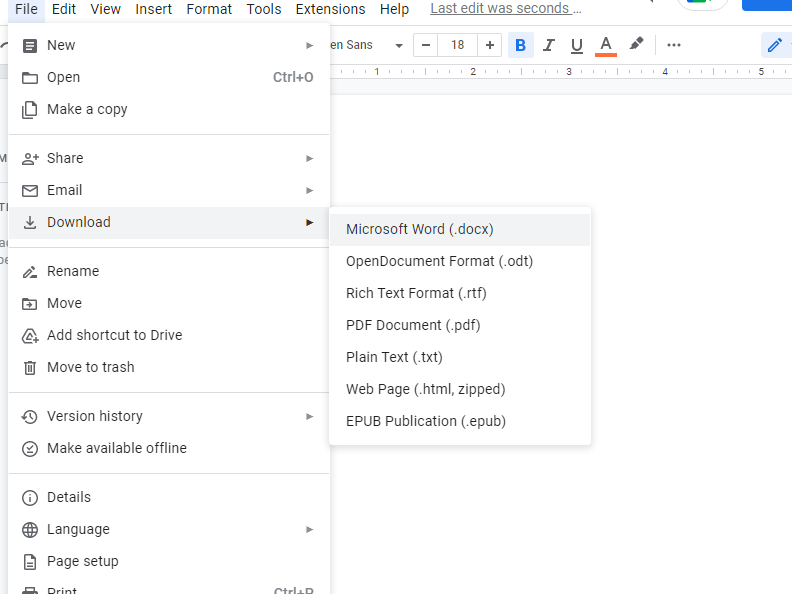Viewport: 792px width, 594px height.
Task: Open the text color picker
Action: (605, 45)
